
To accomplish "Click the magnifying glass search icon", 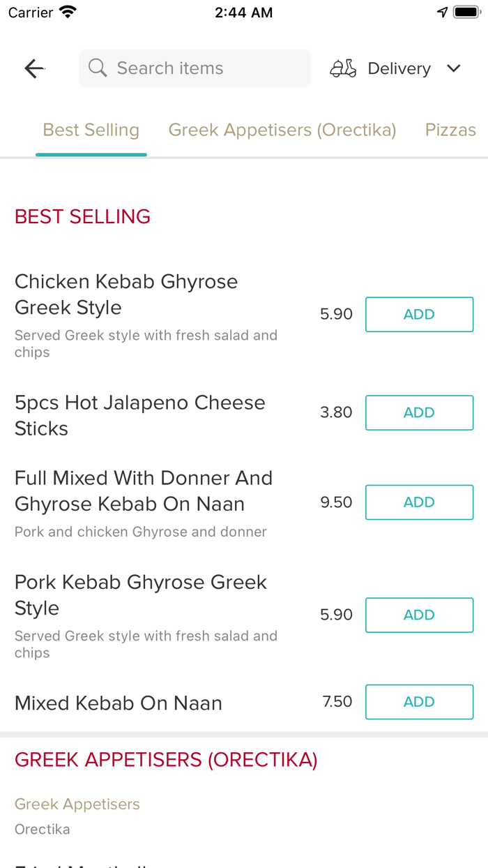I will pos(97,68).
